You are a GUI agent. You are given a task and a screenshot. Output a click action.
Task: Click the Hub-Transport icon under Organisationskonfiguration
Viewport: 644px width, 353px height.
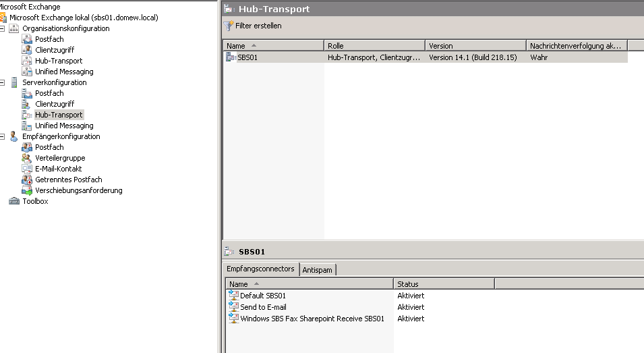(x=27, y=61)
